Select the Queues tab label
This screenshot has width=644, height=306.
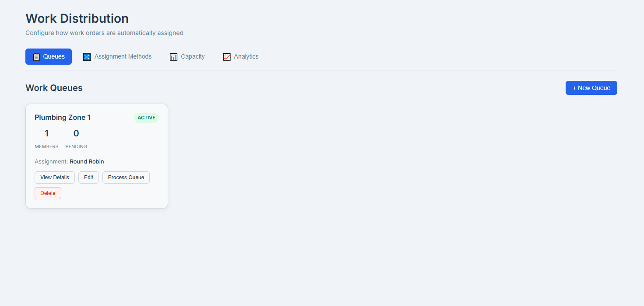coord(54,56)
